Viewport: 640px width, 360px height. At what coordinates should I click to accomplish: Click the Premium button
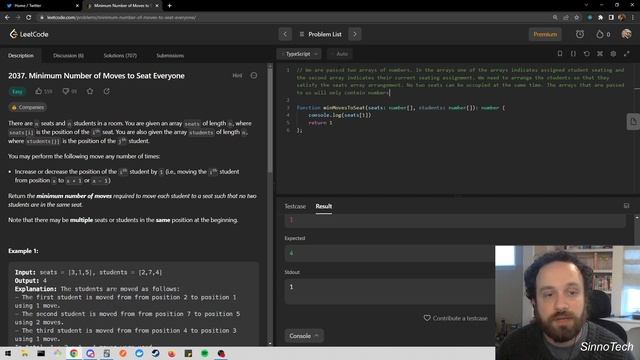pos(545,34)
